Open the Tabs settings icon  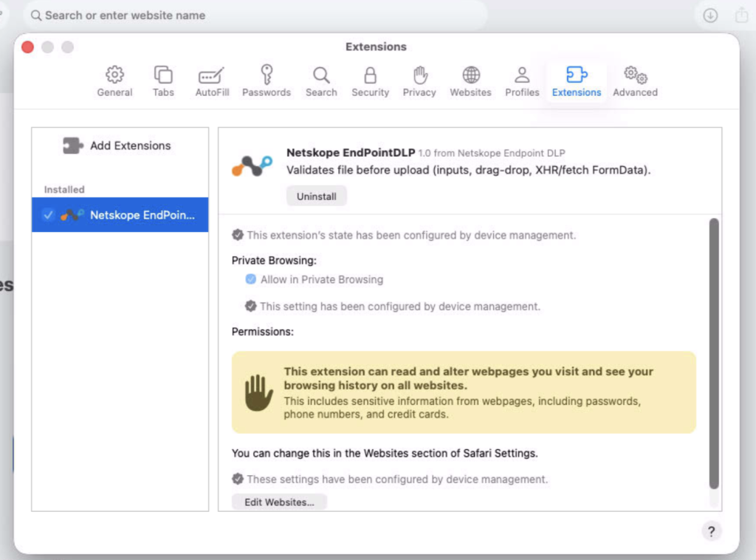pos(163,75)
